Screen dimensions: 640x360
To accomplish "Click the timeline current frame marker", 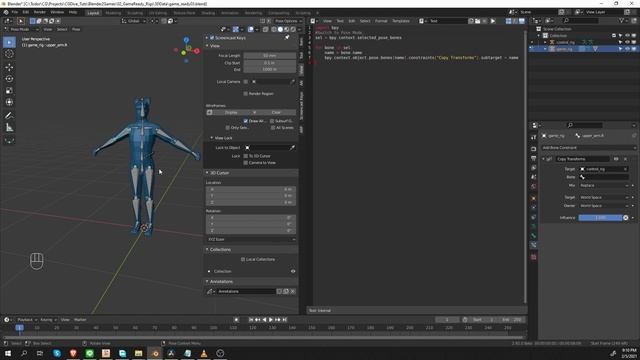I will point(19,327).
